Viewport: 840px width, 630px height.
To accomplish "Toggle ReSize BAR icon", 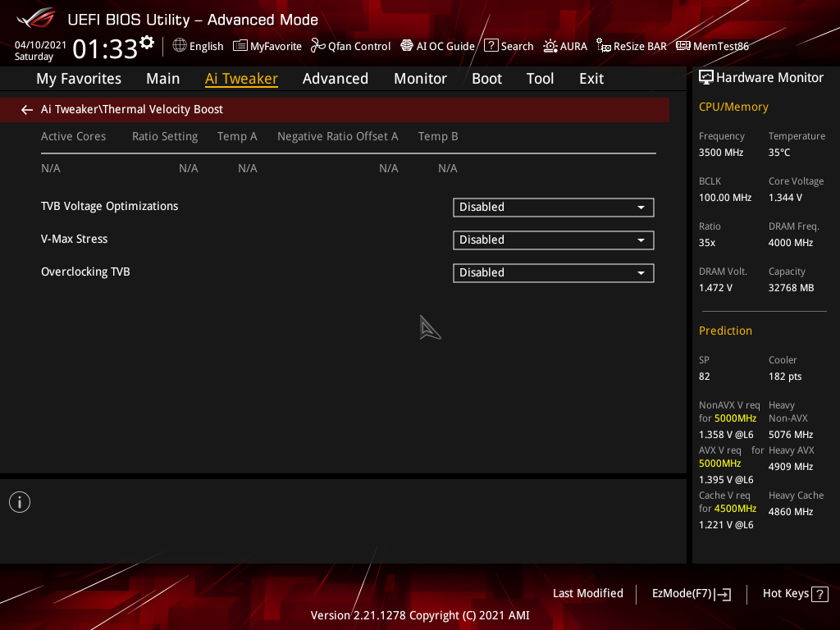I will click(x=604, y=46).
